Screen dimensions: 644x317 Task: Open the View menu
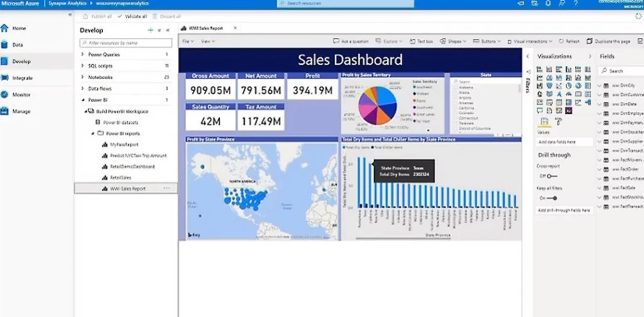208,42
